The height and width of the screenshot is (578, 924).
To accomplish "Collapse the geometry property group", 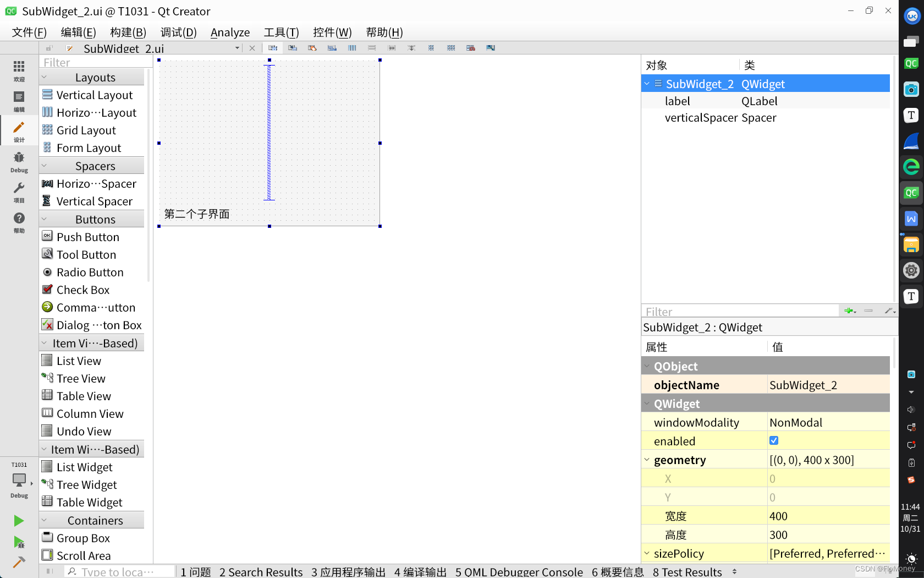I will coord(647,460).
